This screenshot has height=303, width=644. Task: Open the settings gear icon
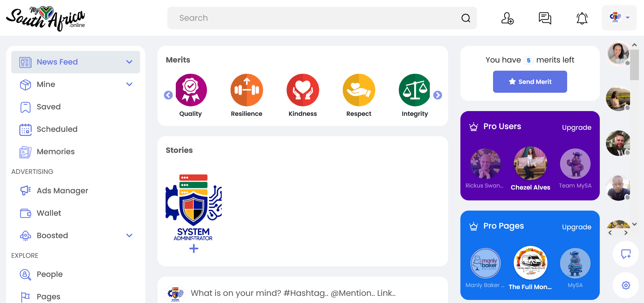(x=626, y=285)
